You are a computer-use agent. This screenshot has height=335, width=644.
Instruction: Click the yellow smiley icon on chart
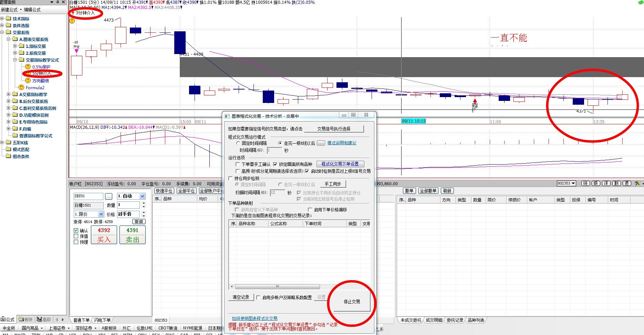(72, 21)
